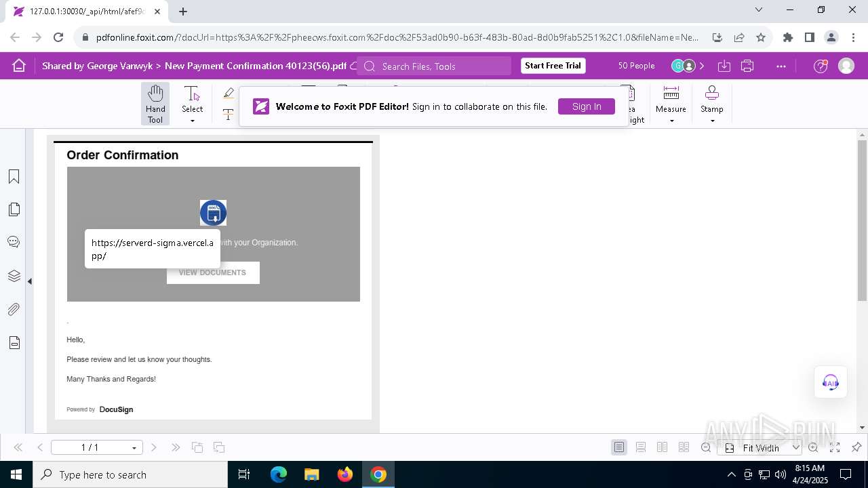
Task: Open the Bookmarks side panel
Action: coord(14,177)
